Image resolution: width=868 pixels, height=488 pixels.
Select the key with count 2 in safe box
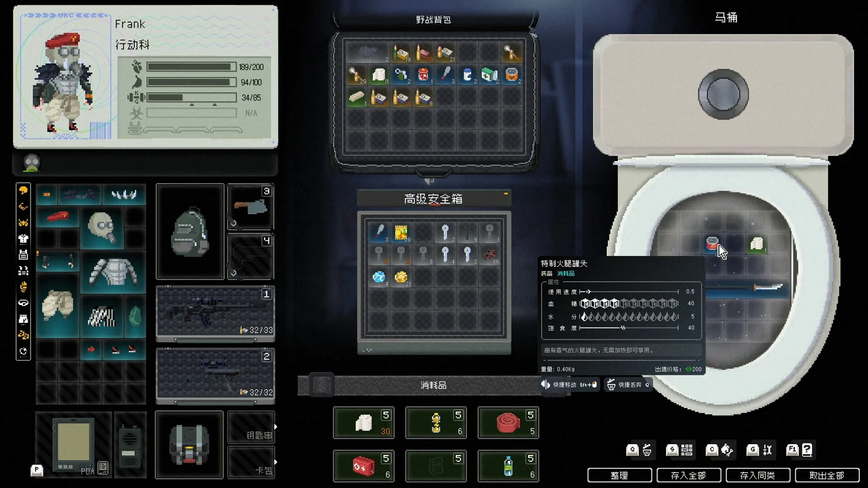(x=445, y=232)
